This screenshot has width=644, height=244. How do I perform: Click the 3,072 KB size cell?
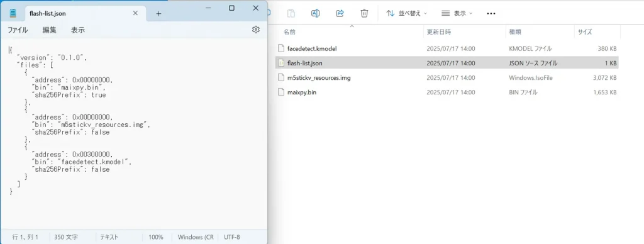click(x=605, y=77)
